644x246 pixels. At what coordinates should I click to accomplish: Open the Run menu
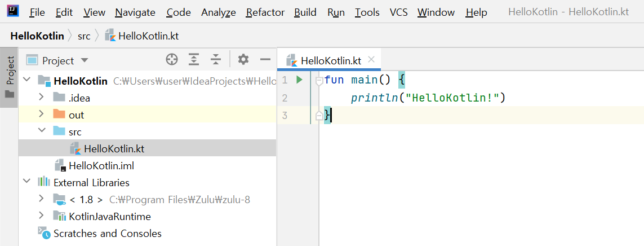[336, 12]
